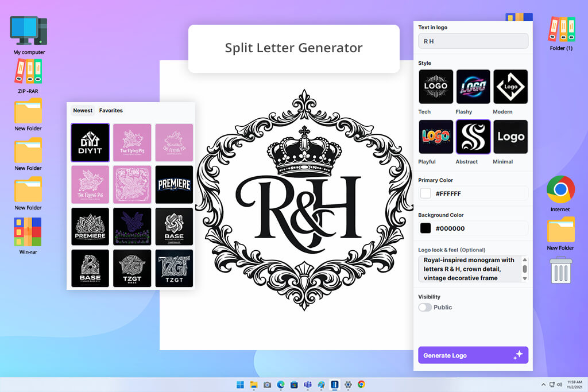
Task: Open the BASE flower knot logo thumbnail
Action: point(174,226)
